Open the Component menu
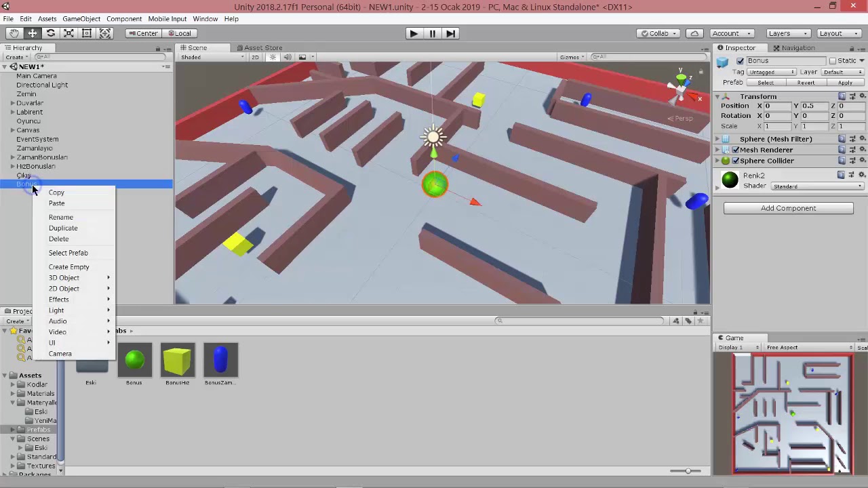This screenshot has width=868, height=488. tap(124, 18)
